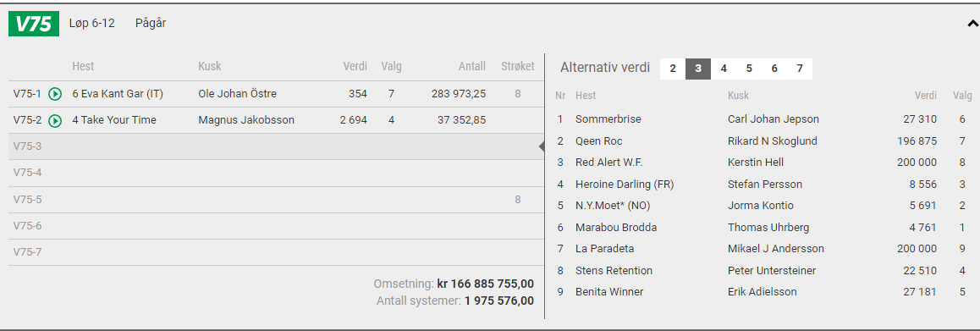Open the V75-5 leg row
The height and width of the screenshot is (331, 980).
click(x=276, y=200)
